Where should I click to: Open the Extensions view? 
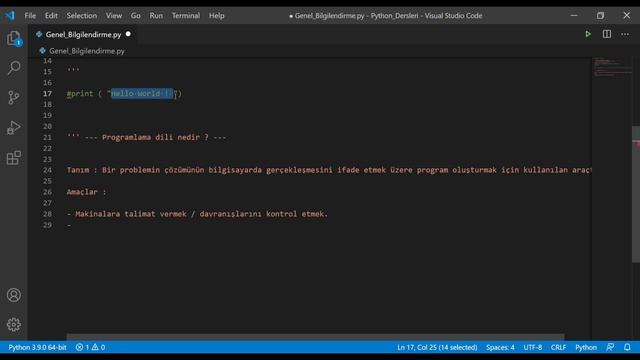point(14,158)
